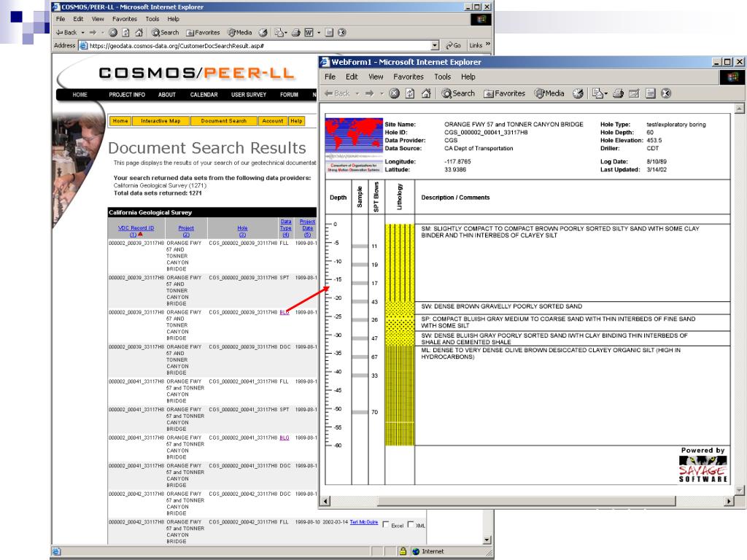Screen dimensions: 747x560
Task: Open Favorites menu in COSMOS/PEER-LL window
Action: (125, 19)
